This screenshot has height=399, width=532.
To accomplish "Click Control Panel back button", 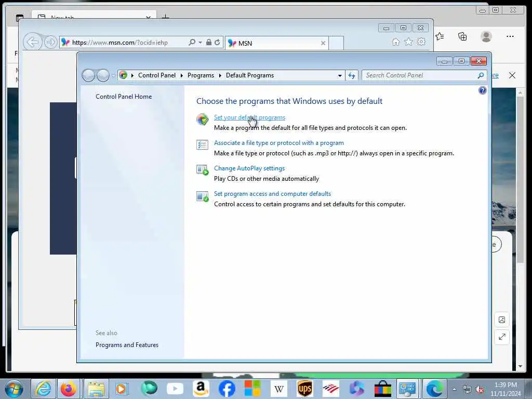I will (x=88, y=75).
